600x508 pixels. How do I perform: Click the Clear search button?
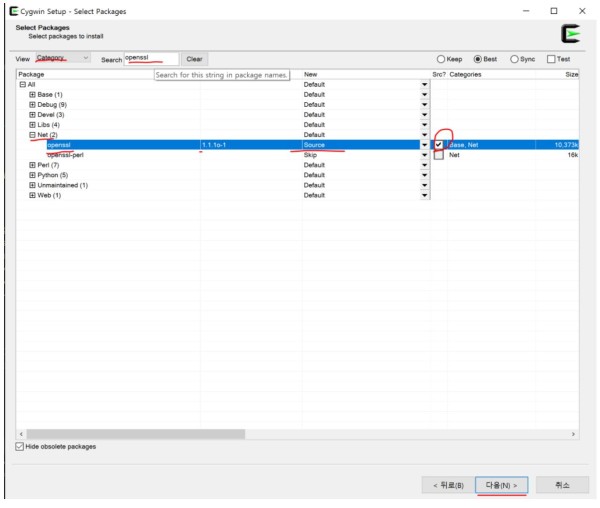[x=194, y=59]
